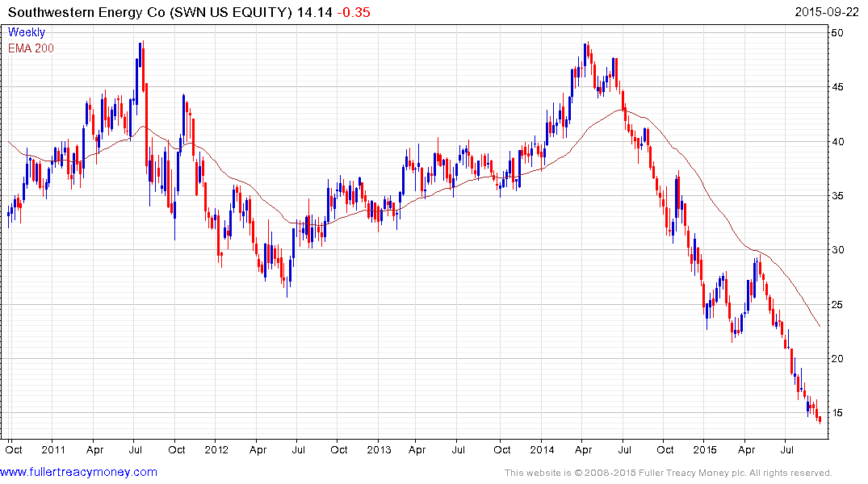Click the 2011 year axis label
The width and height of the screenshot is (868, 484).
pyautogui.click(x=53, y=449)
